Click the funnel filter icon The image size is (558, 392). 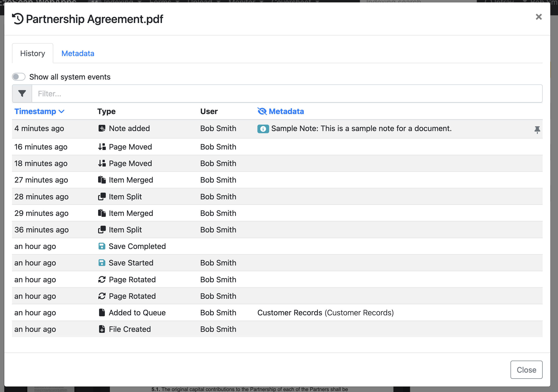[x=22, y=93]
